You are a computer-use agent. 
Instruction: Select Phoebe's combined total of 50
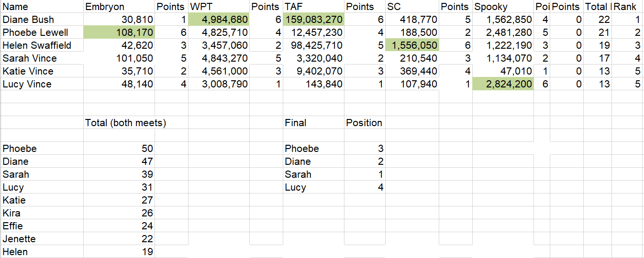[119, 149]
